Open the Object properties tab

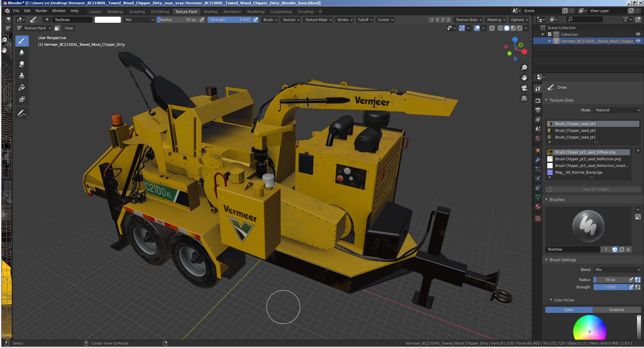coord(538,150)
